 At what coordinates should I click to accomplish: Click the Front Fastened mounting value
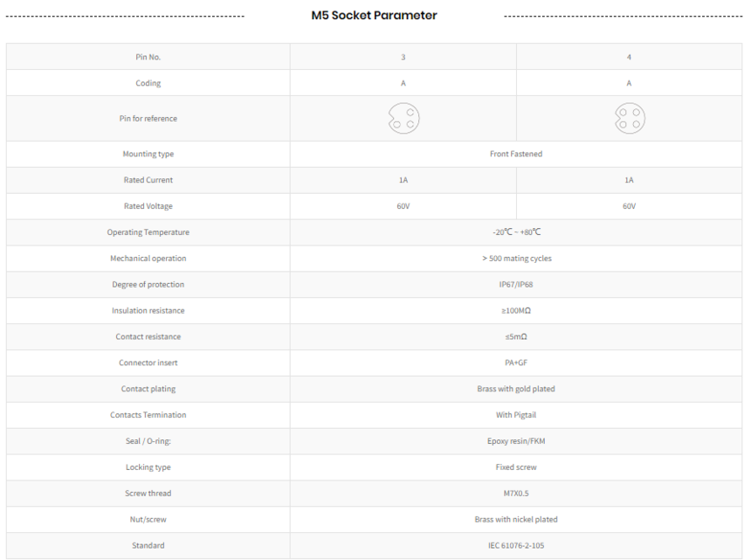(x=516, y=154)
